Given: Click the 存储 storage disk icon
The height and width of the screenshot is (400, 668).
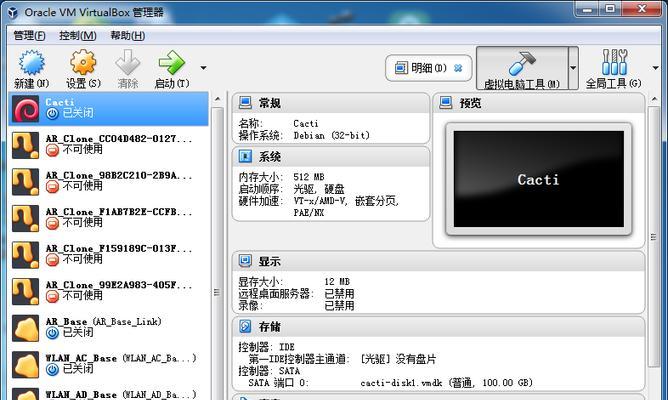Looking at the screenshot, I should pos(245,326).
